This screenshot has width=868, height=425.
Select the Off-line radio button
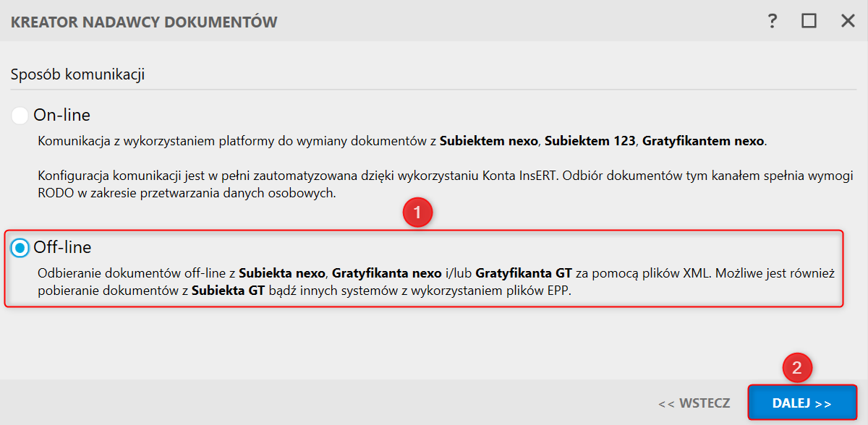20,248
